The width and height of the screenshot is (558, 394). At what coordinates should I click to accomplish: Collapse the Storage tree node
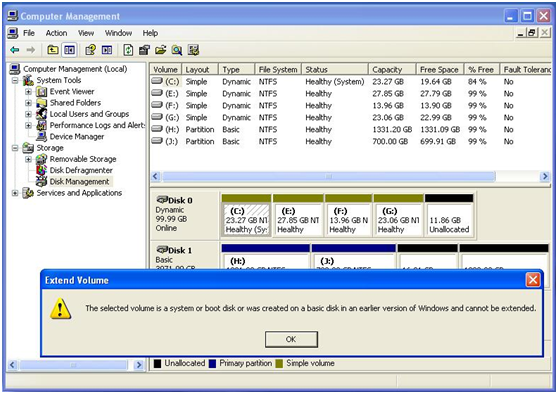point(15,148)
